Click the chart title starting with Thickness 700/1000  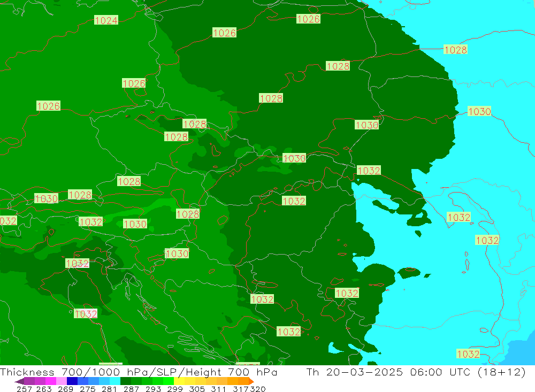pos(139,372)
